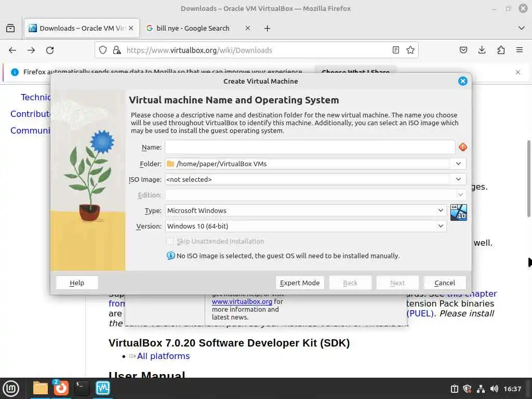Open the Firefox downloads panel icon
Screen dimensions: 532x399
tap(482, 50)
